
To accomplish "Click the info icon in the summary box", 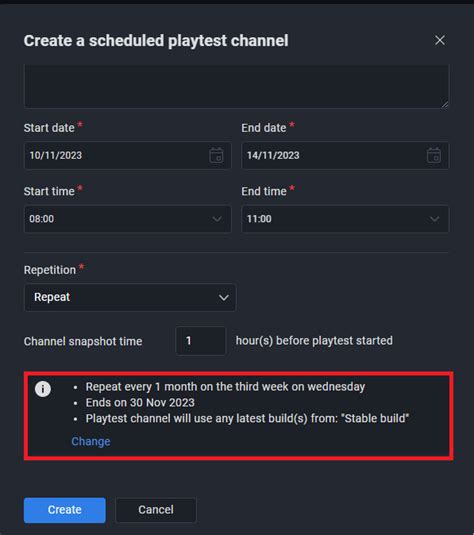I will pos(43,389).
